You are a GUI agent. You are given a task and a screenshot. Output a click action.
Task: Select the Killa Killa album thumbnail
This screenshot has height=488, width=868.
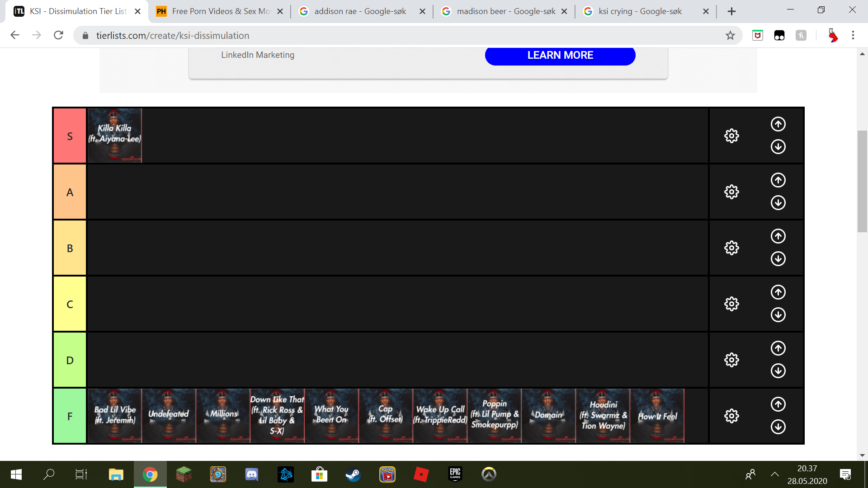pyautogui.click(x=114, y=135)
